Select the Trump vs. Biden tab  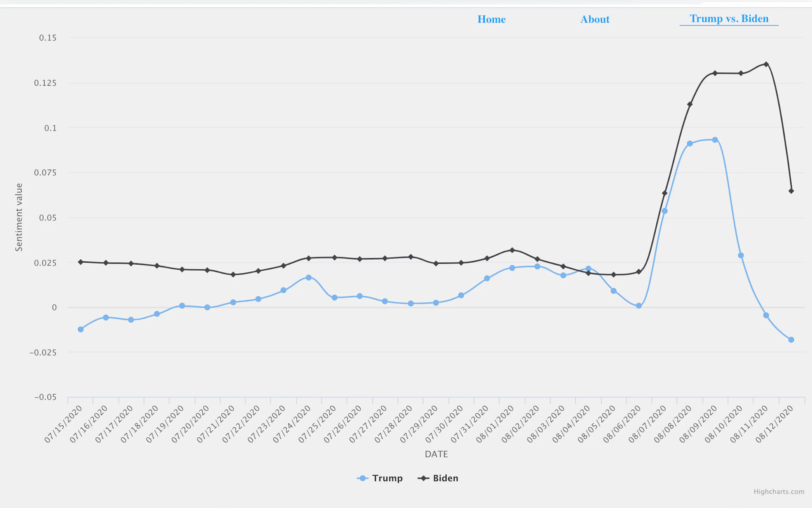pos(729,19)
